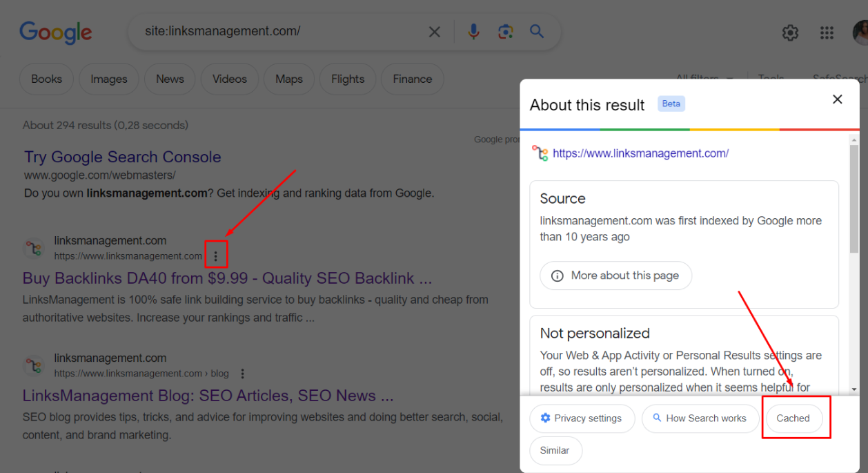868x473 pixels.
Task: Start voice search with the microphone icon
Action: click(x=473, y=32)
